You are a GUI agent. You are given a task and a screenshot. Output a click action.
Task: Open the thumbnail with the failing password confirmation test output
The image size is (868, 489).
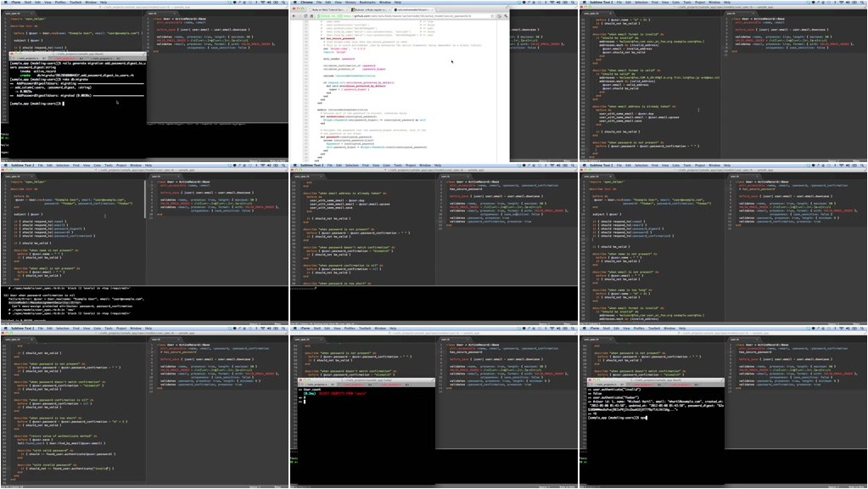(144, 244)
